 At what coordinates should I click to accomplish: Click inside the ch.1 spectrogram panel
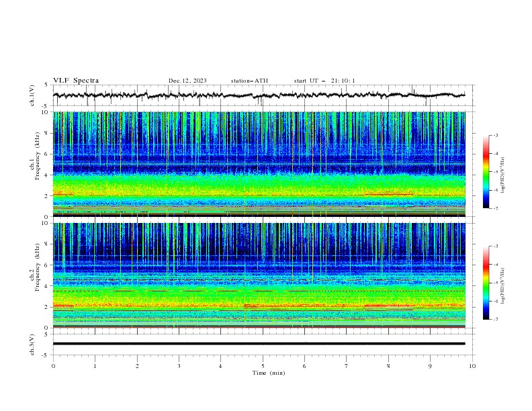[259, 164]
